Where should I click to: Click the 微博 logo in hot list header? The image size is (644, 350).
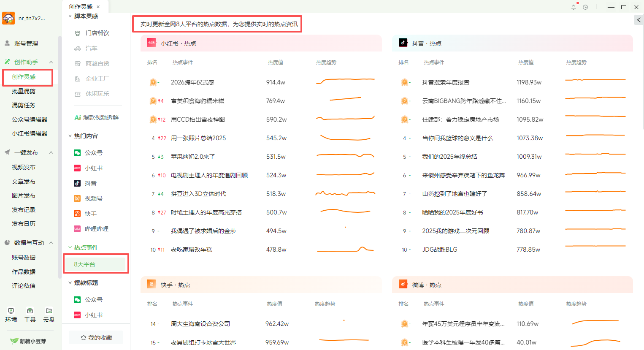click(x=403, y=284)
